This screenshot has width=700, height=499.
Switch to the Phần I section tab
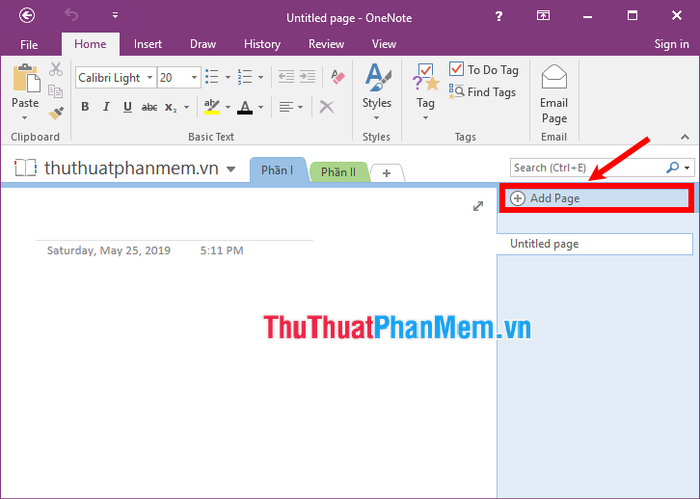click(x=277, y=170)
